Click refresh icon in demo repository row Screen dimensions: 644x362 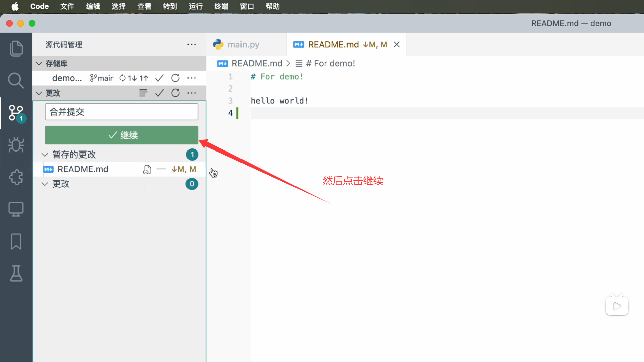pyautogui.click(x=175, y=78)
